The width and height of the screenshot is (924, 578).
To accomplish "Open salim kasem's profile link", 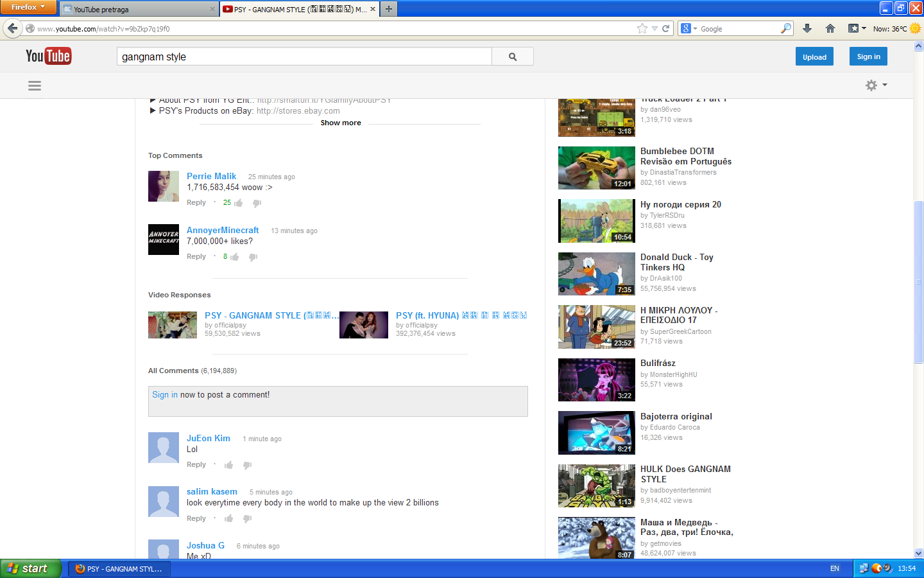I will [x=212, y=491].
